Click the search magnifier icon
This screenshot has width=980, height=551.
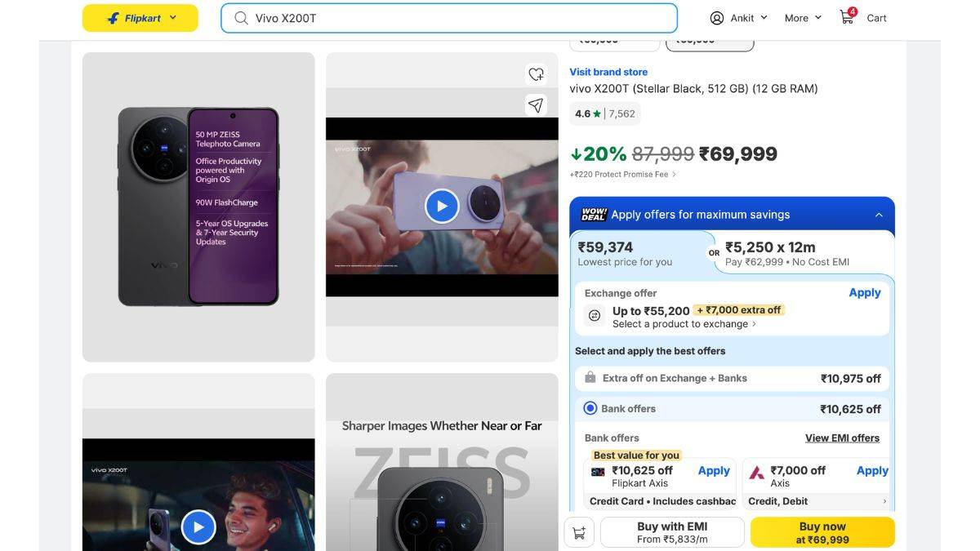coord(241,18)
